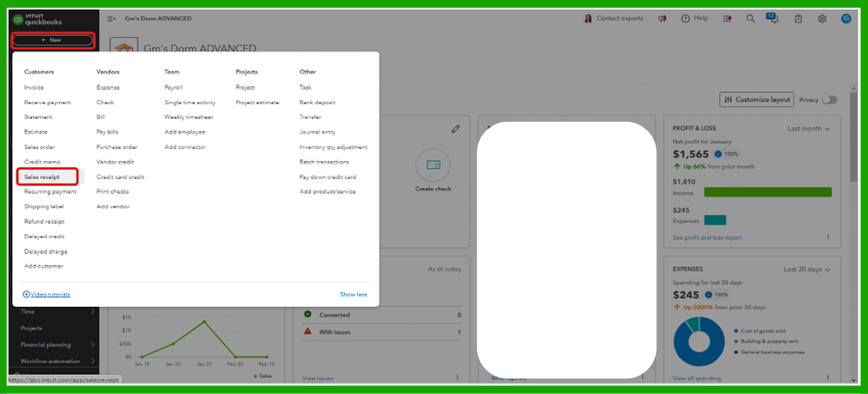The height and width of the screenshot is (394, 868).
Task: Select Receive payment in menu
Action: [48, 103]
